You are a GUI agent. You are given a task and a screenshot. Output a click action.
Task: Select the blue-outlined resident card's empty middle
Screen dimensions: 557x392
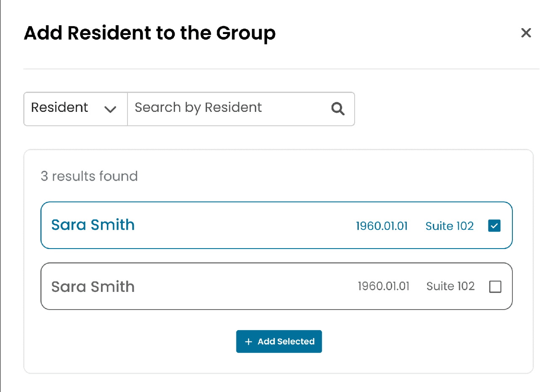(244, 226)
